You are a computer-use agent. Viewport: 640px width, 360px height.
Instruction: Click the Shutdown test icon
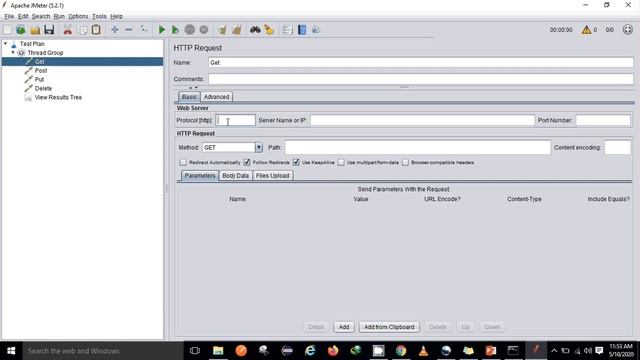coord(204,30)
